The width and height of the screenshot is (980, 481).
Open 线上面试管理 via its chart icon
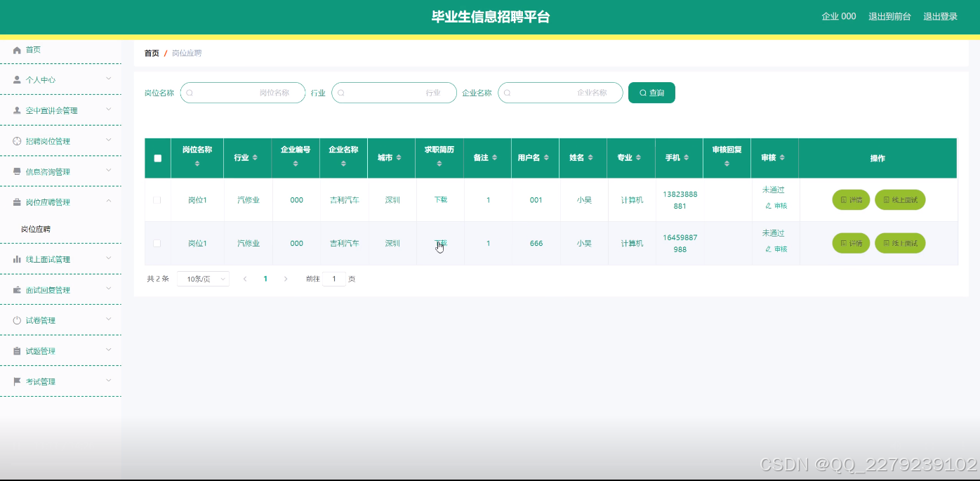(18, 258)
